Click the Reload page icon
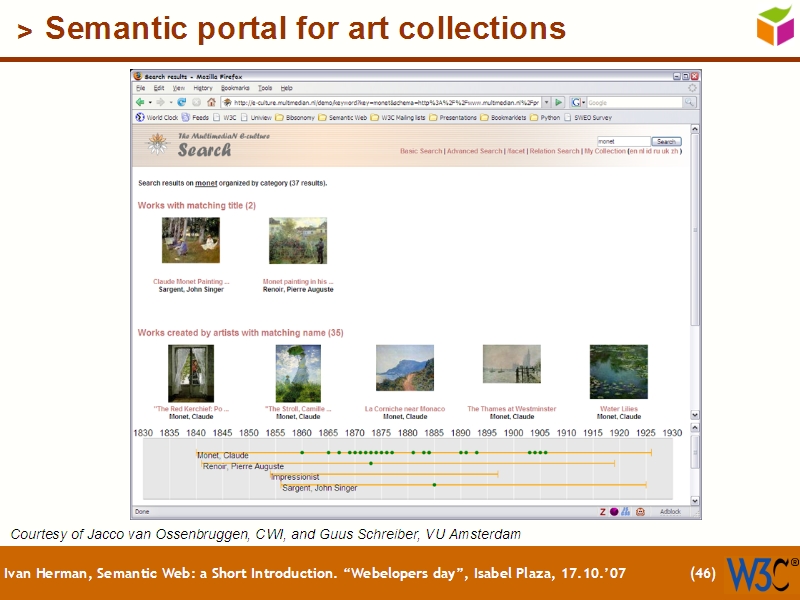 180,103
